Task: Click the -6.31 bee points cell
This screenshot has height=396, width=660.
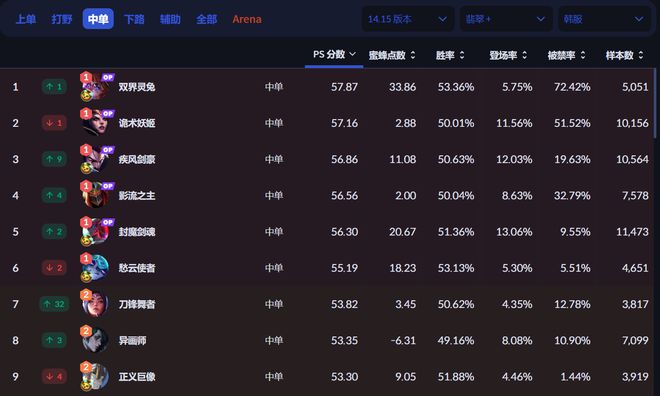Action: 403,340
